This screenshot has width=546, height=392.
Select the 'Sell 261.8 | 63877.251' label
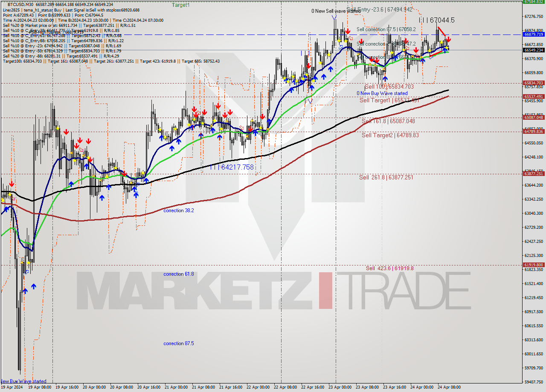point(386,178)
